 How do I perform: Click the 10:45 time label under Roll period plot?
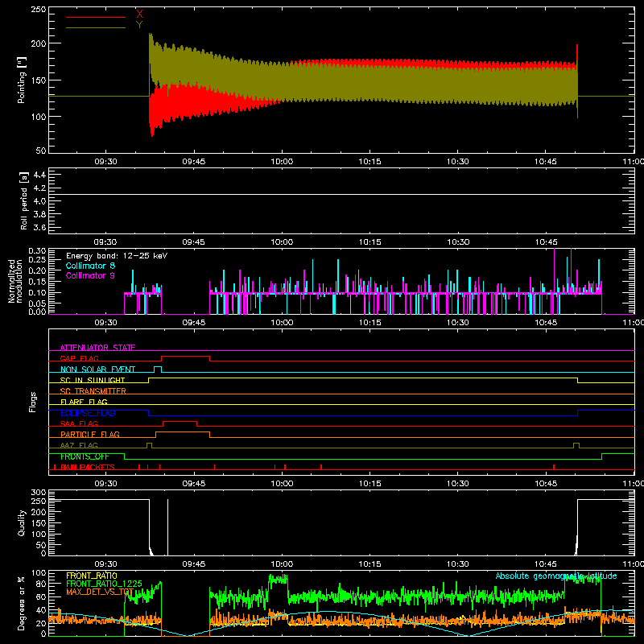point(546,242)
